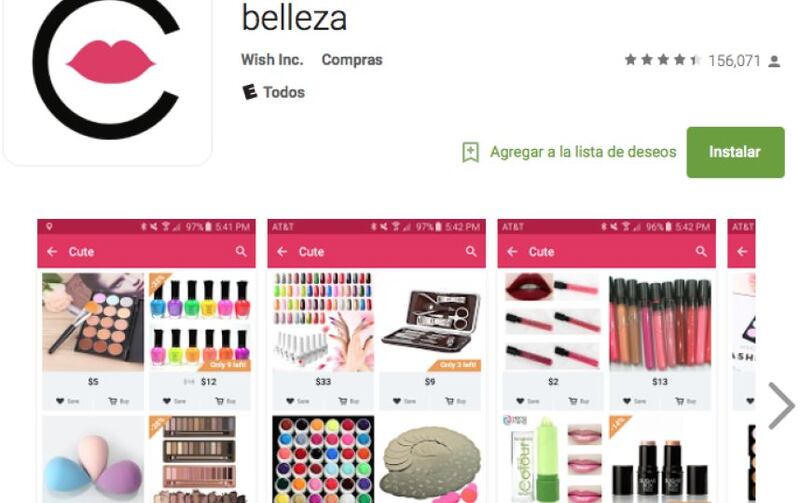Click the reviewer count person icon

774,61
